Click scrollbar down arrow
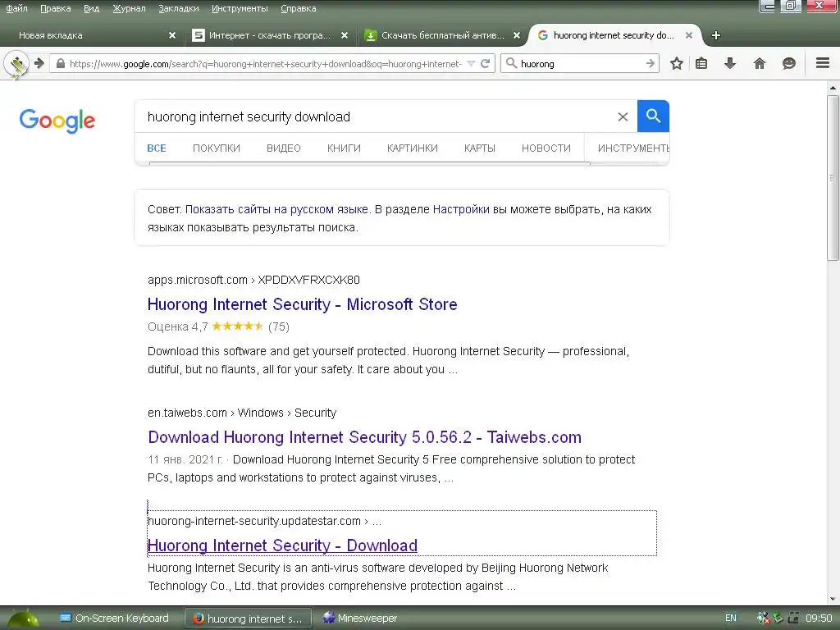840x630 pixels. tap(833, 599)
